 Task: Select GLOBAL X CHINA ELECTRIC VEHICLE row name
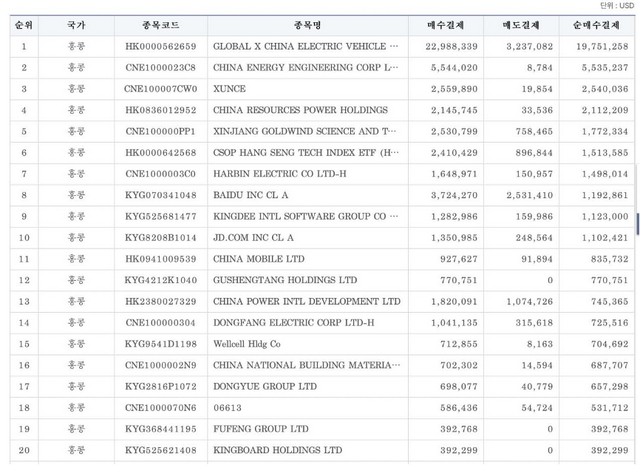pos(305,47)
